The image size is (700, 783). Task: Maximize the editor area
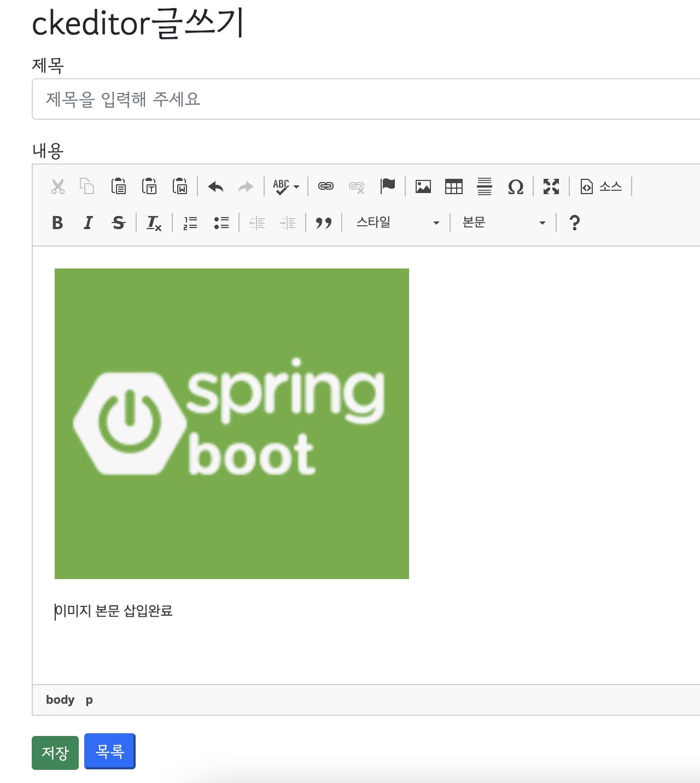pyautogui.click(x=551, y=186)
